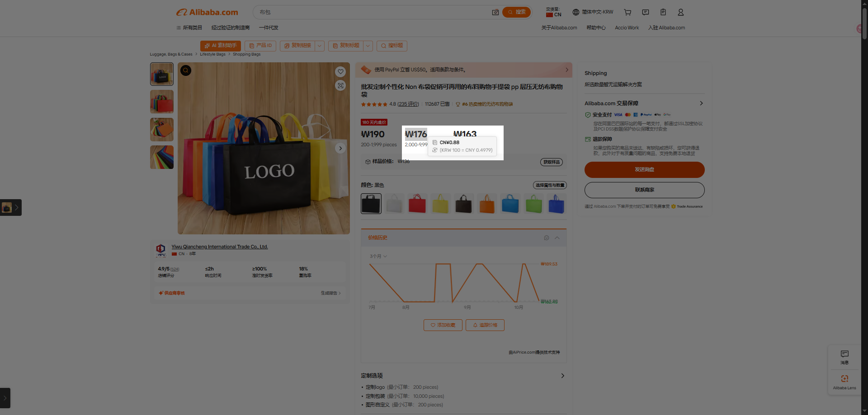Click next image arrow on product photo

(340, 148)
